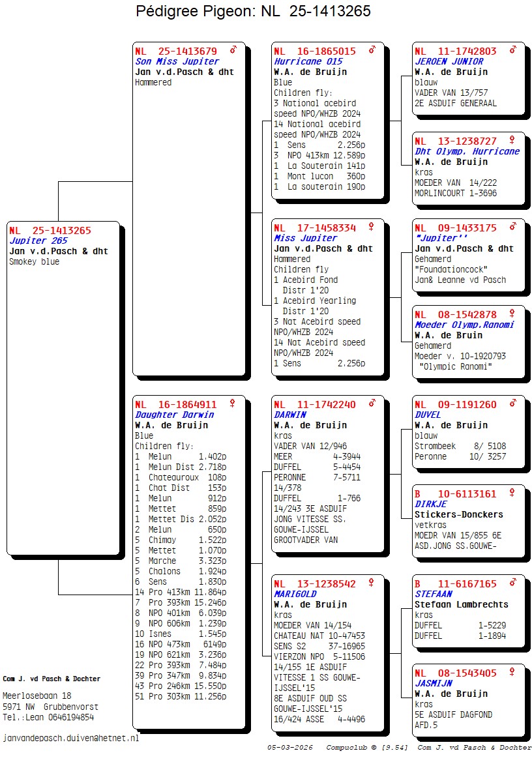Click the email address janvandepasch.duiven@hetnet.nl
The height and width of the screenshot is (764, 532).
[71, 739]
